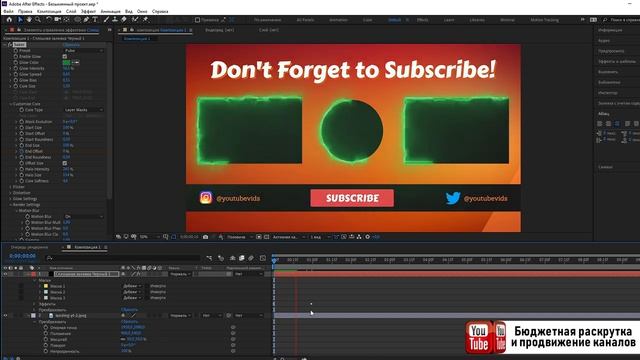The height and width of the screenshot is (360, 640).
Task: Click the Halo Intensity stopwatch icon
Action: point(22,169)
